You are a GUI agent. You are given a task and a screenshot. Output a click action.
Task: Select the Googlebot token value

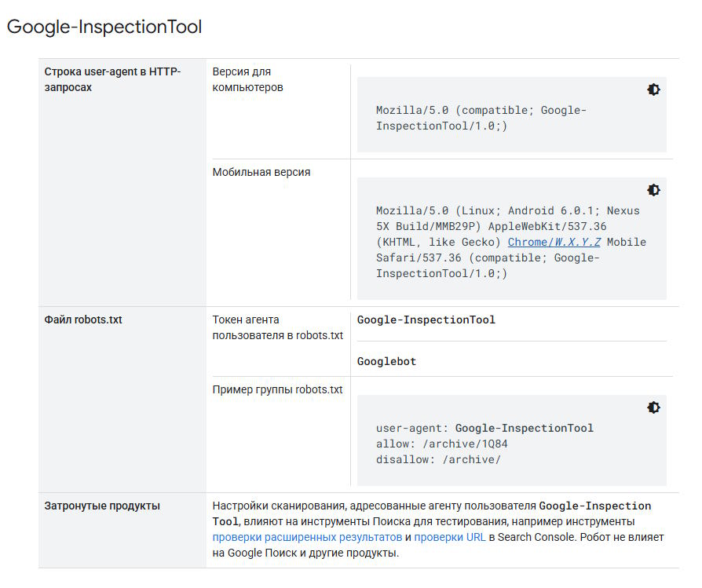pyautogui.click(x=387, y=362)
